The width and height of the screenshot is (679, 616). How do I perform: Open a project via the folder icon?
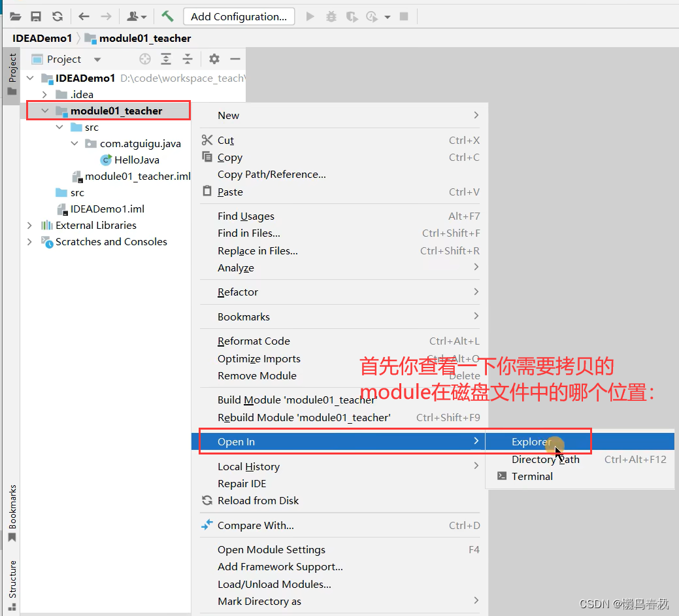coord(15,16)
